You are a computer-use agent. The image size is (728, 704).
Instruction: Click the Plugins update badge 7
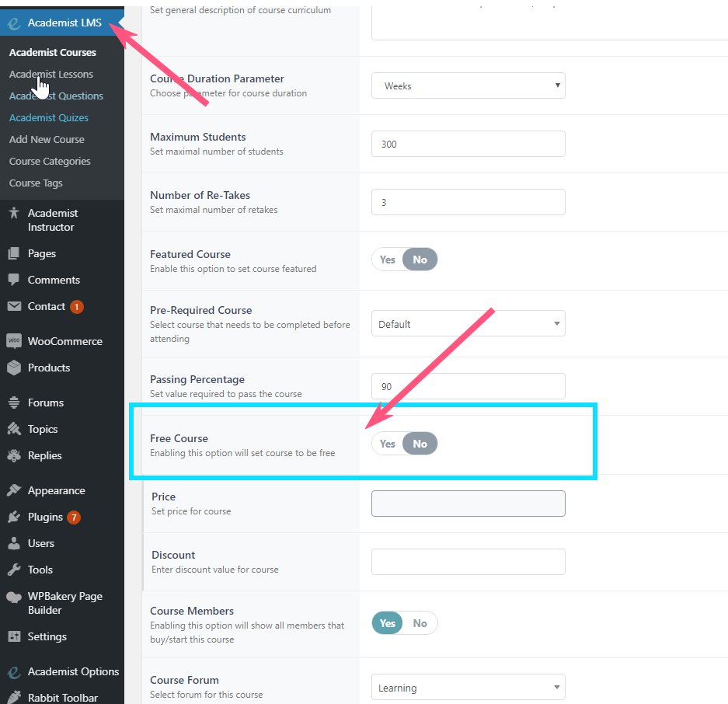[74, 518]
